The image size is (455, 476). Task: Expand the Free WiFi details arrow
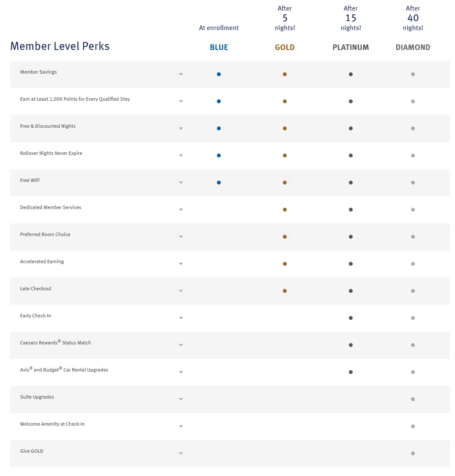click(181, 183)
